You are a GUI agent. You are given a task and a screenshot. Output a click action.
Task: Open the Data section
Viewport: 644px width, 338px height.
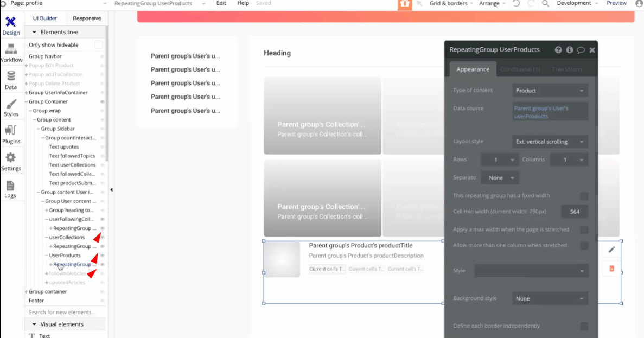tap(11, 80)
